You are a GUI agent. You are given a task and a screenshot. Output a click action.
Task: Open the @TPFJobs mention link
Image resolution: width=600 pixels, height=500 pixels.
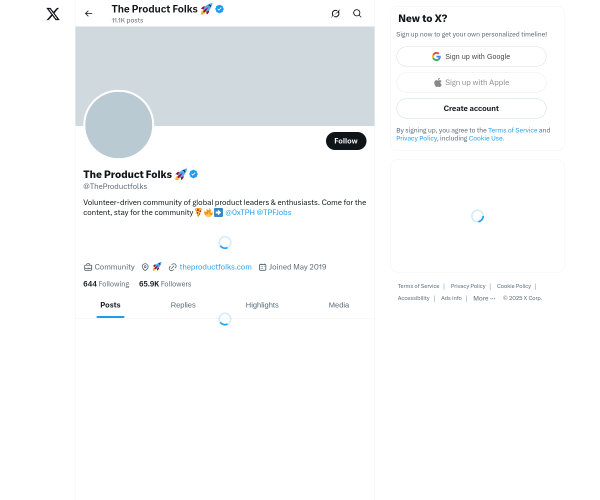pyautogui.click(x=274, y=212)
